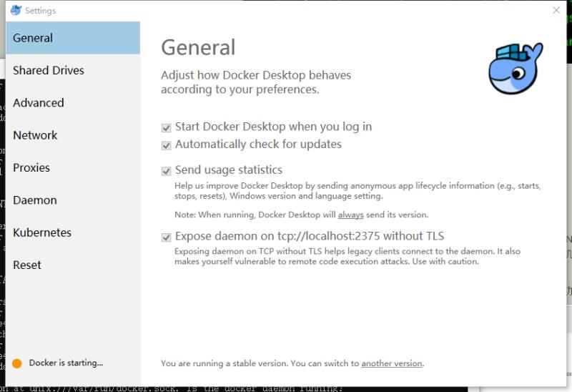572x392 pixels.
Task: Close the Settings window
Action: pos(556,10)
